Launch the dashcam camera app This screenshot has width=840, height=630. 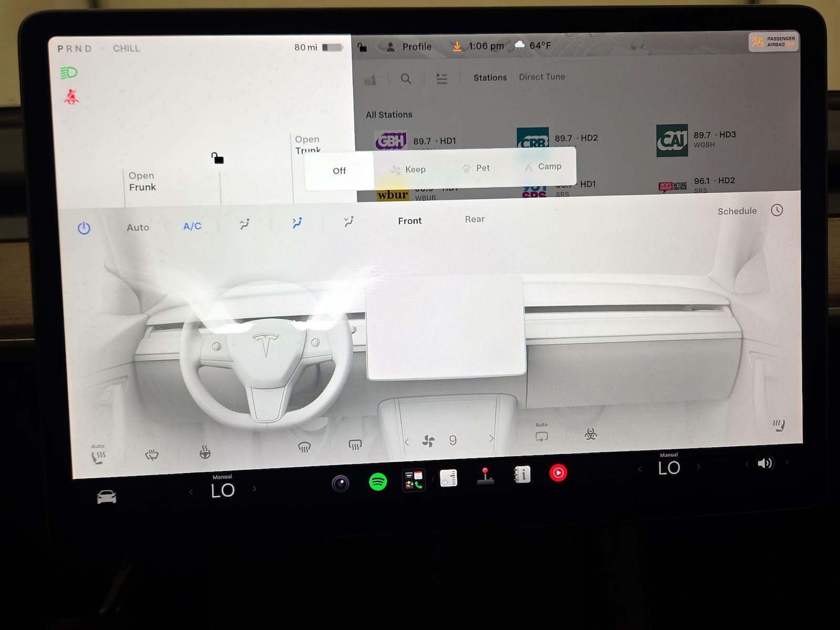(340, 483)
